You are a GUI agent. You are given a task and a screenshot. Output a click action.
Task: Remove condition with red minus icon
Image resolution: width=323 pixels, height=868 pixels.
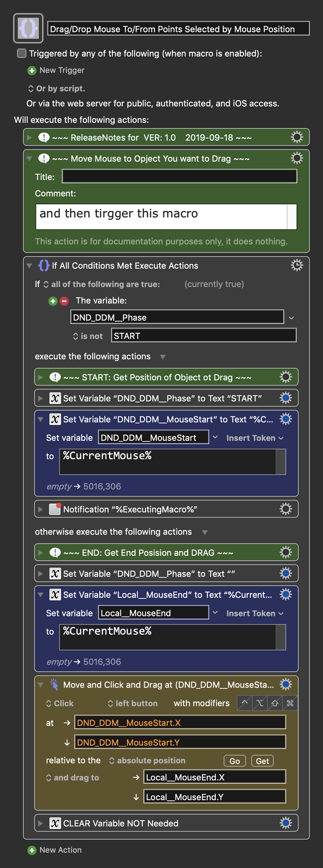[64, 301]
